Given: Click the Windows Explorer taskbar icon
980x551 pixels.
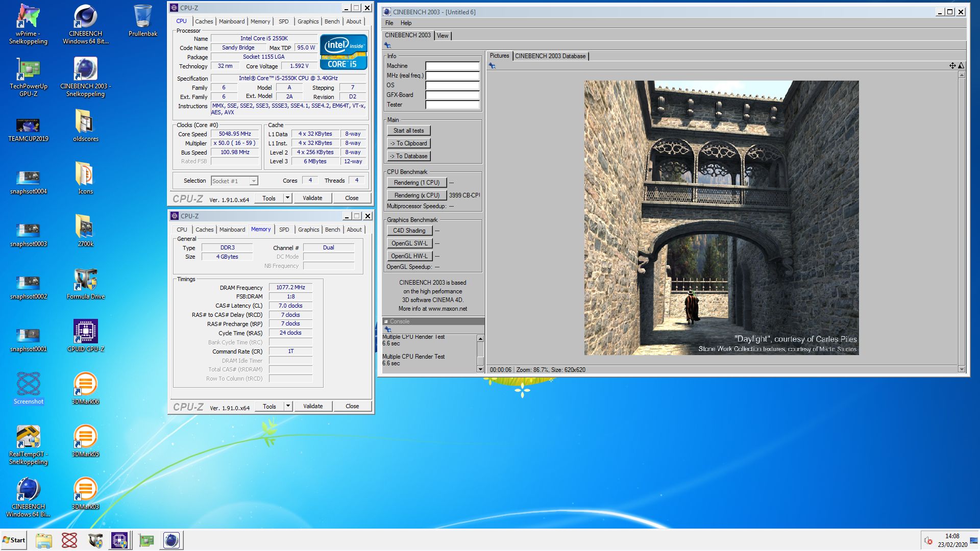Looking at the screenshot, I should coord(44,540).
